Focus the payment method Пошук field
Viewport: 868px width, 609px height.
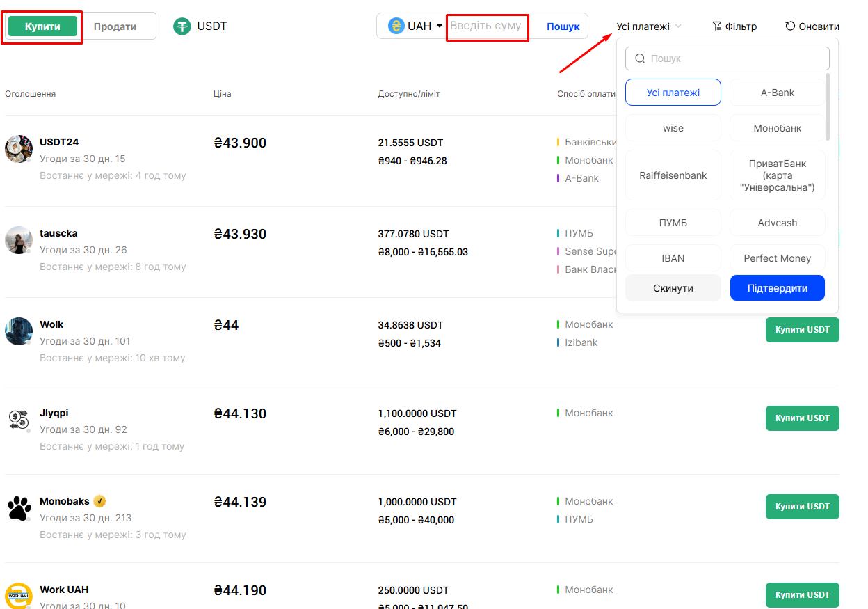click(x=728, y=58)
